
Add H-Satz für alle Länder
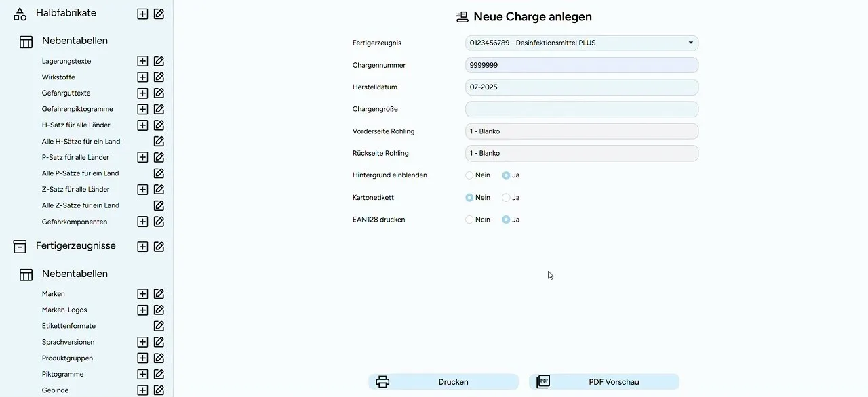tap(142, 125)
